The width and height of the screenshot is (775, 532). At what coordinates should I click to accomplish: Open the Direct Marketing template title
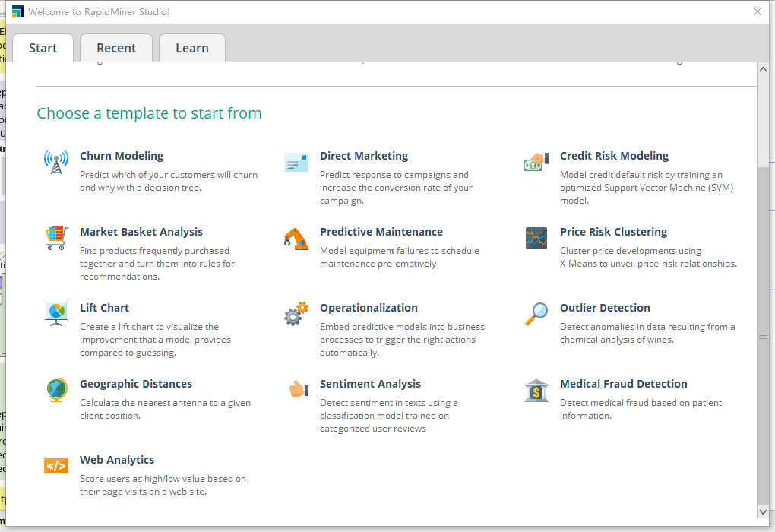pos(364,156)
